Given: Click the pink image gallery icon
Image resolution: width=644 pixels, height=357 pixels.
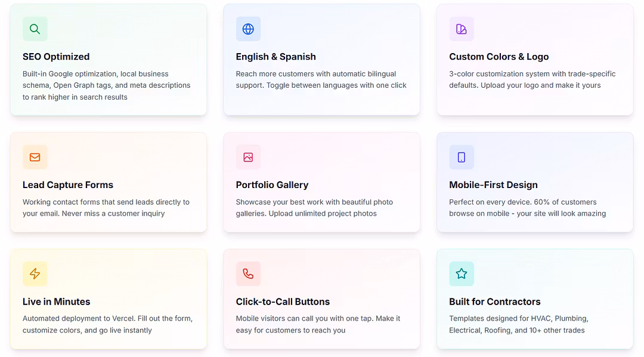Looking at the screenshot, I should point(248,157).
